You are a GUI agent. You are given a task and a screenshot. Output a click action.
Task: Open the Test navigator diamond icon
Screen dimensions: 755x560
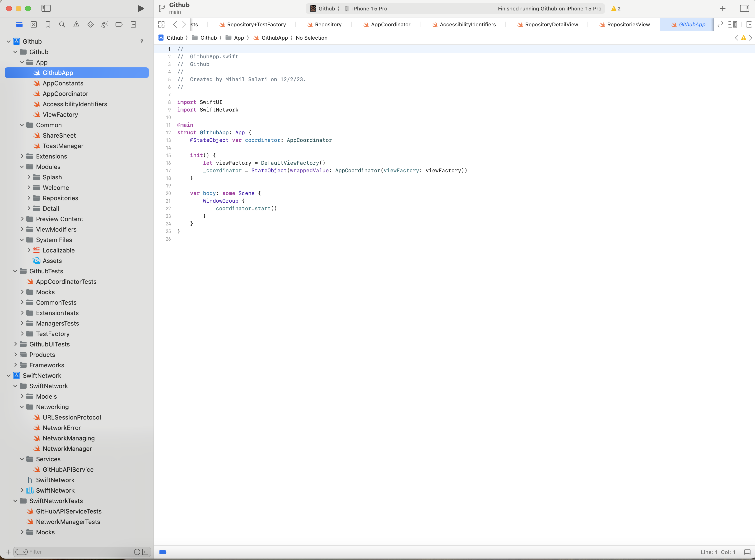(x=90, y=24)
